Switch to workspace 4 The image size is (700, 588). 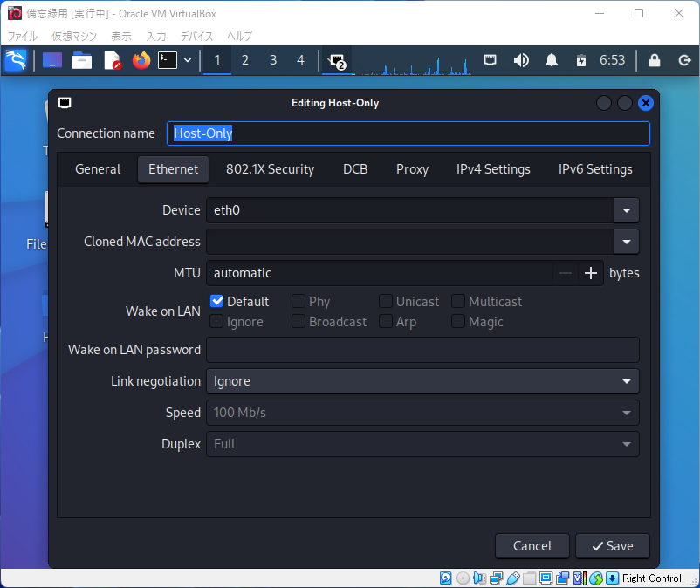(301, 60)
